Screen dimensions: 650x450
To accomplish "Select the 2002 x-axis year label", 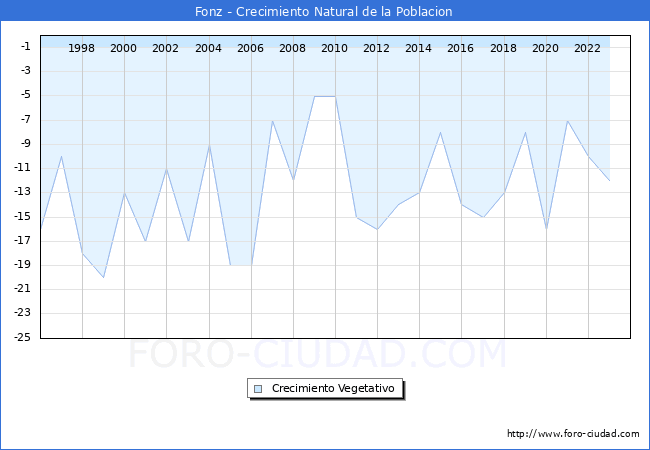I will coord(165,48).
